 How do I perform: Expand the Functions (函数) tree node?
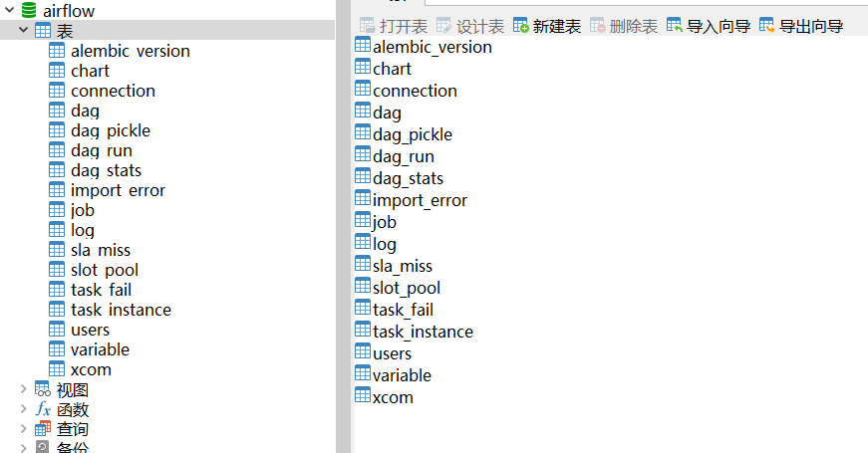[x=23, y=409]
